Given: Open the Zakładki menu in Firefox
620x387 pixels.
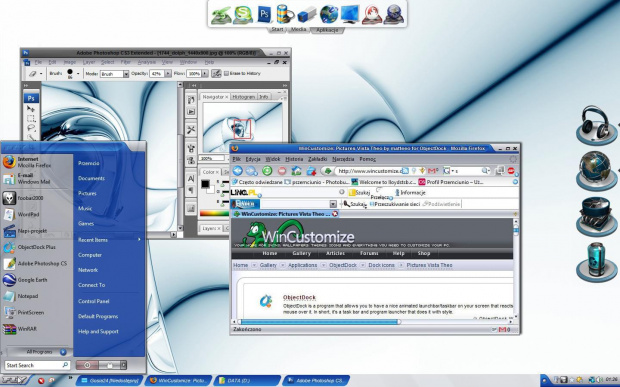Looking at the screenshot, I should point(318,159).
